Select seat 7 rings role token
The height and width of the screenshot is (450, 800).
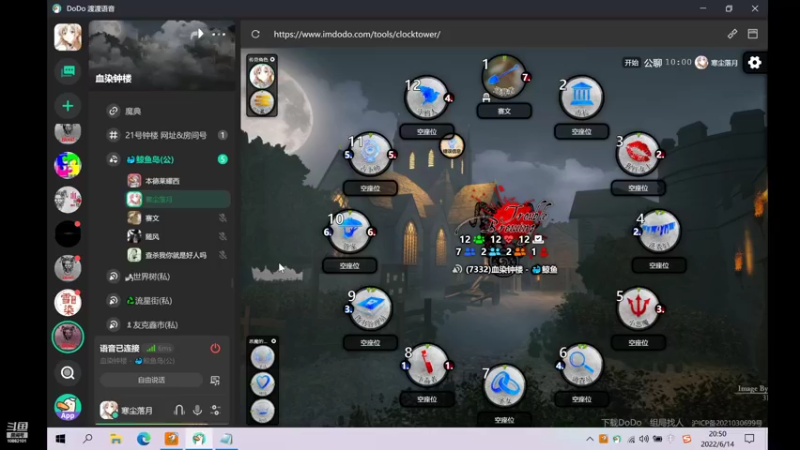(x=504, y=386)
